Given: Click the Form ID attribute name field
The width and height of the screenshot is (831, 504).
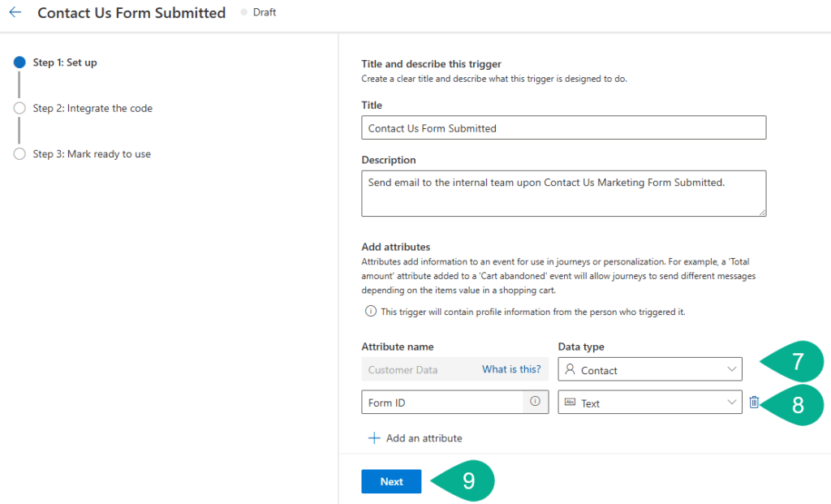Looking at the screenshot, I should [444, 403].
